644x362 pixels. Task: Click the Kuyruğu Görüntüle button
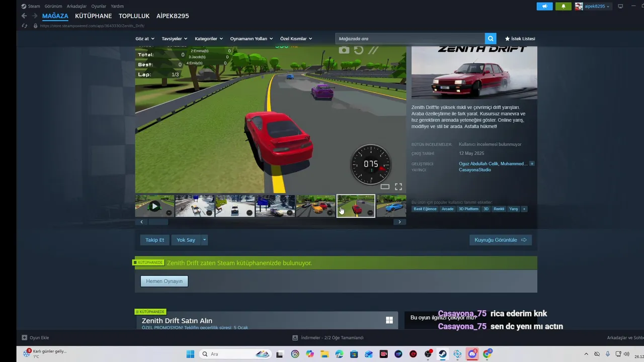point(501,240)
